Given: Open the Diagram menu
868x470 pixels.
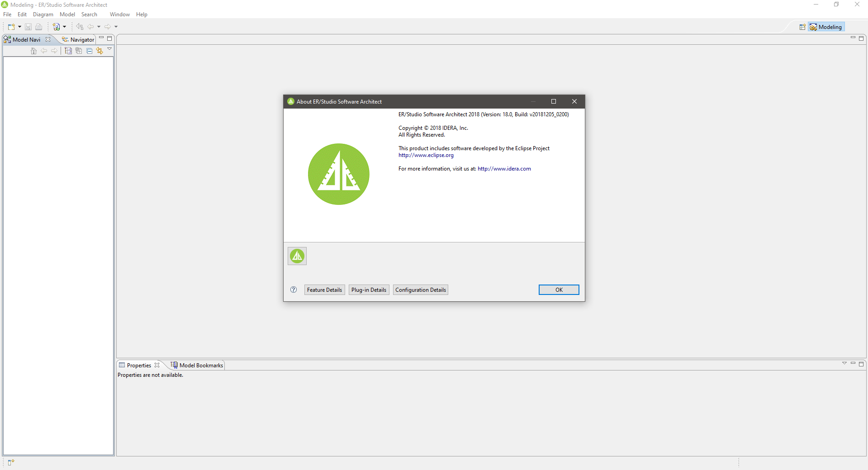Looking at the screenshot, I should (43, 14).
